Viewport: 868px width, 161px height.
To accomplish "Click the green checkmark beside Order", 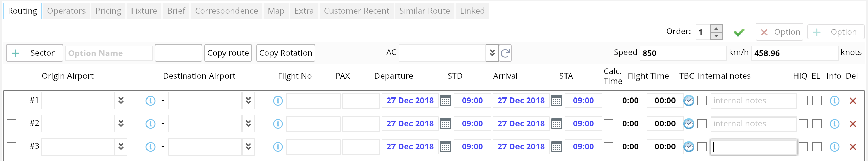I will point(739,32).
